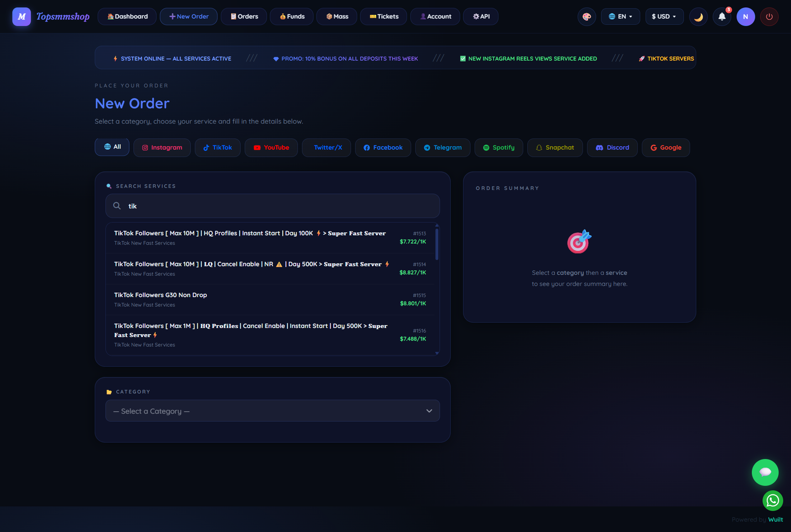Open the notifications bell
Screen dimensions: 791x532
(722, 17)
